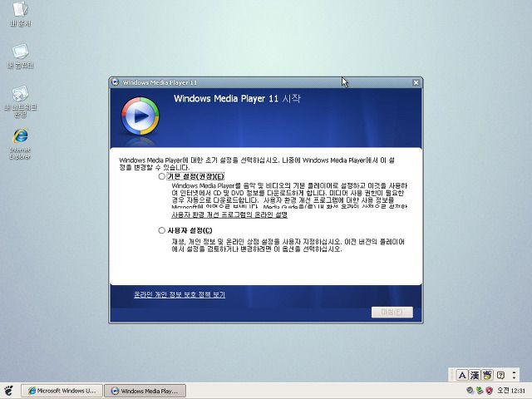Screen dimensions: 532x399
Task: Open the 내 문서 desktop icon
Action: coord(20,14)
